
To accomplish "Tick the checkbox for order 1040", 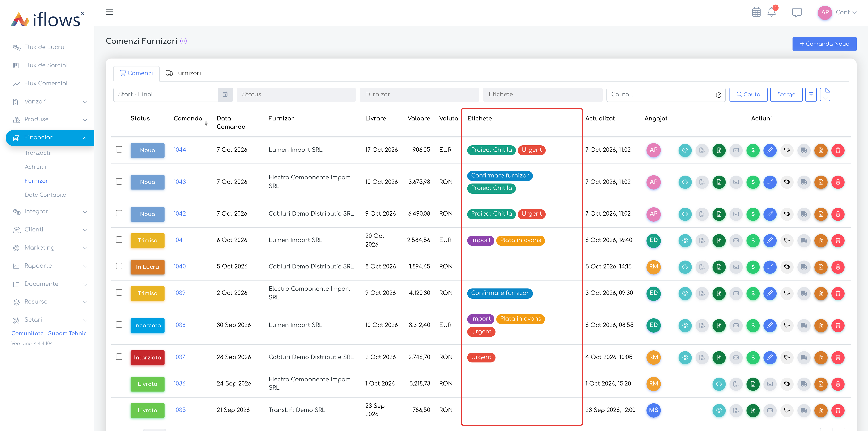I will (x=119, y=266).
